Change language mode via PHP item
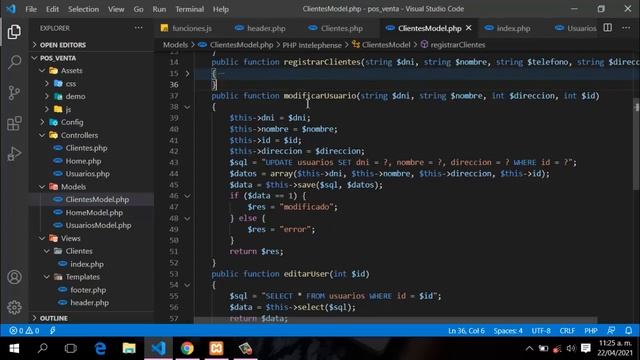 [591, 331]
